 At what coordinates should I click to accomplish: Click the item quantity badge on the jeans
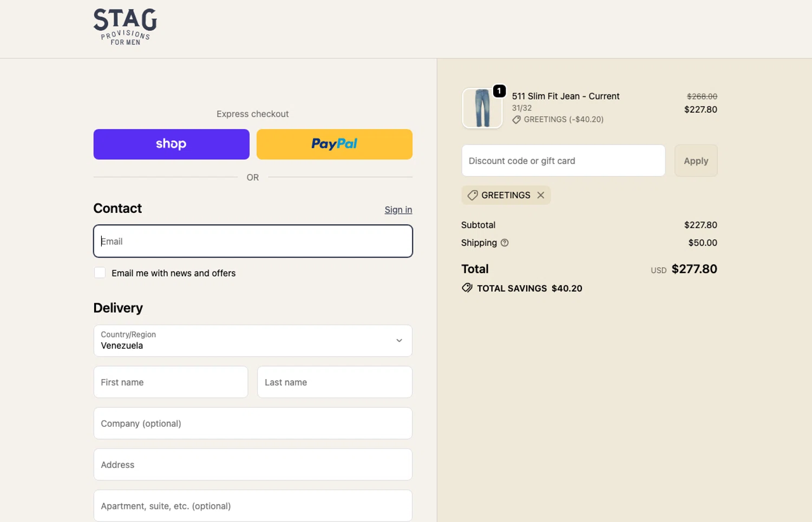pos(499,91)
